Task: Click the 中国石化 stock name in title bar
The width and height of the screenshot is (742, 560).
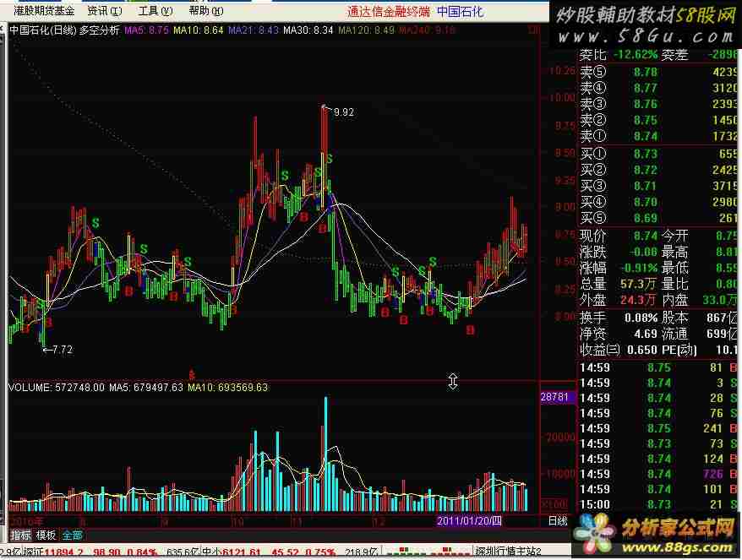Action: [x=460, y=11]
